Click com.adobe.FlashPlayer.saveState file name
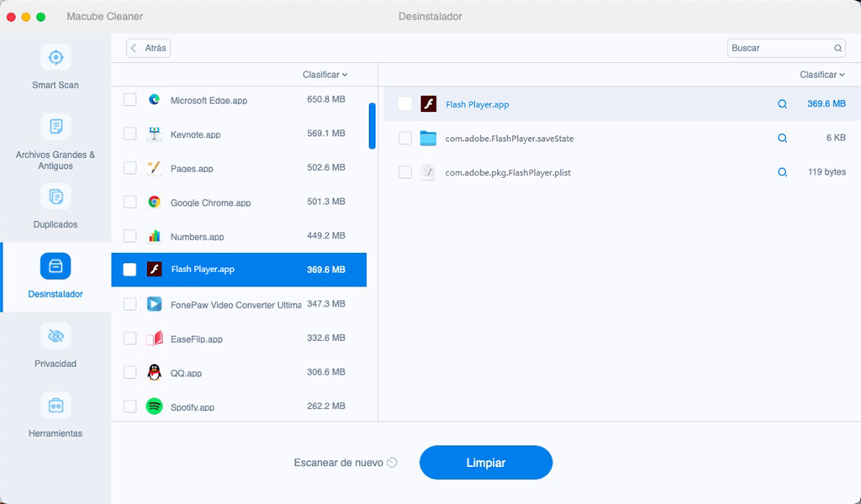 [x=509, y=139]
